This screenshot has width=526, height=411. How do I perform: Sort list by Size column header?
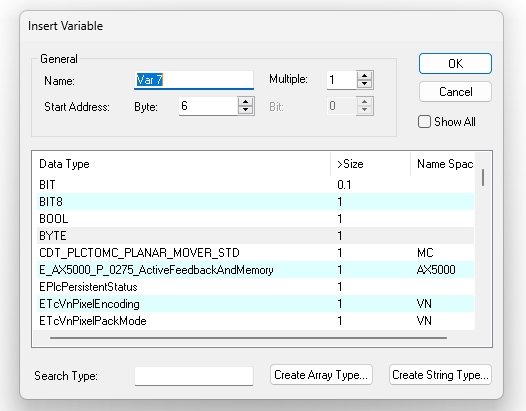click(x=370, y=164)
